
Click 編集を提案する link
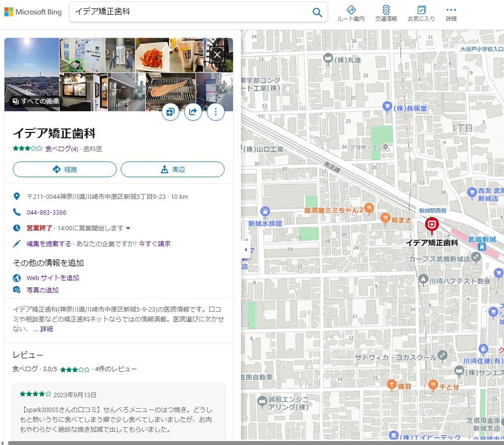pos(49,244)
